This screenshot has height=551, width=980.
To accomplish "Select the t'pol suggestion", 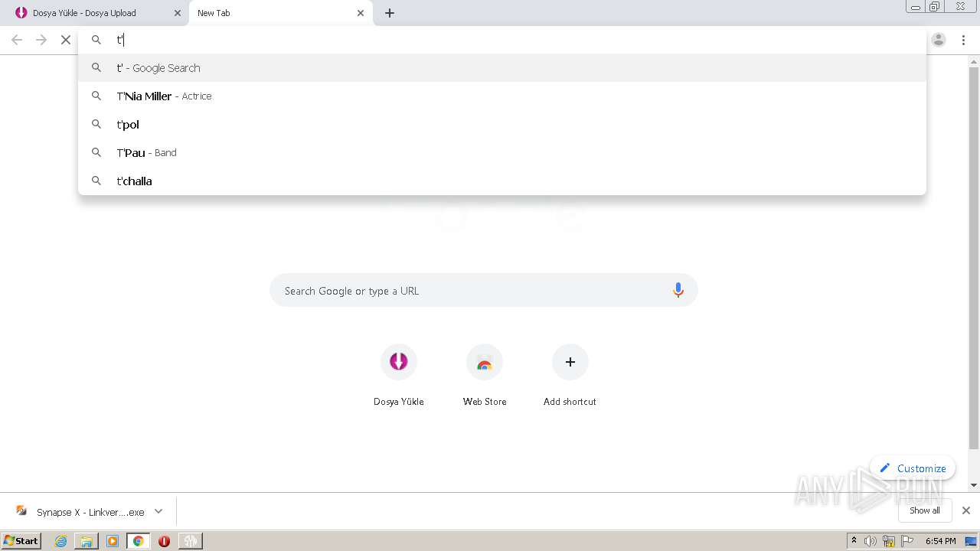I will 502,124.
